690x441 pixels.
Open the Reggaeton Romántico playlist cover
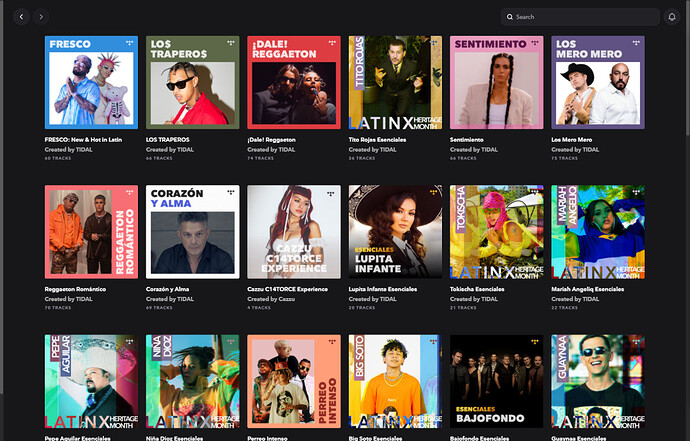[x=91, y=232]
